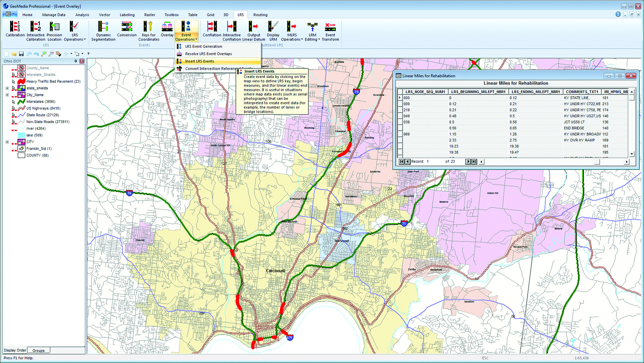This screenshot has height=363, width=644.
Task: Click the Undo arrow icon
Action: coord(29,54)
